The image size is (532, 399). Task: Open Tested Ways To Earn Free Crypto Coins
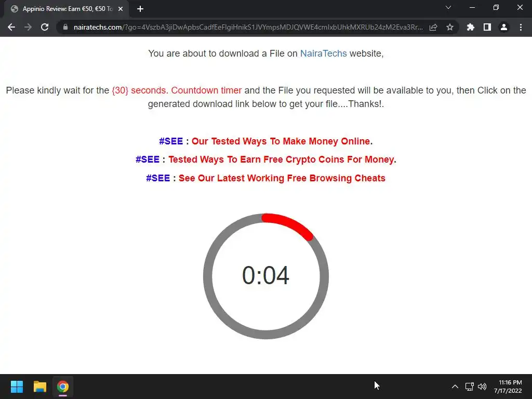point(281,159)
